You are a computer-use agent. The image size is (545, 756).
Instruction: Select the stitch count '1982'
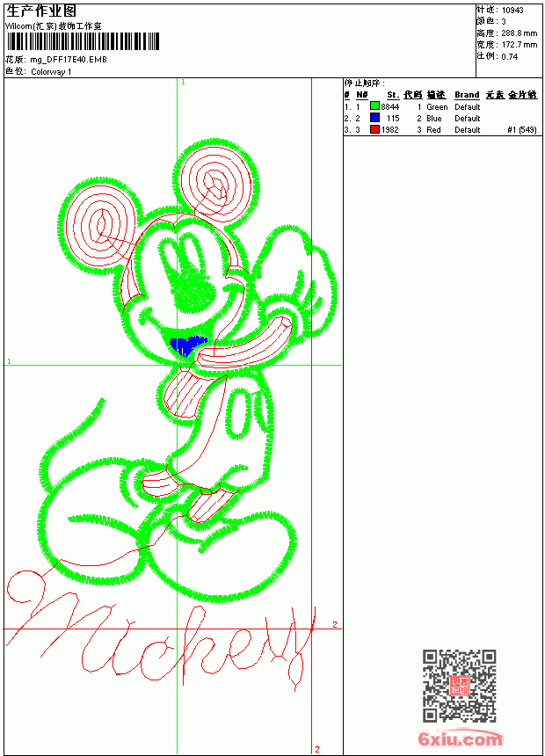coord(390,130)
